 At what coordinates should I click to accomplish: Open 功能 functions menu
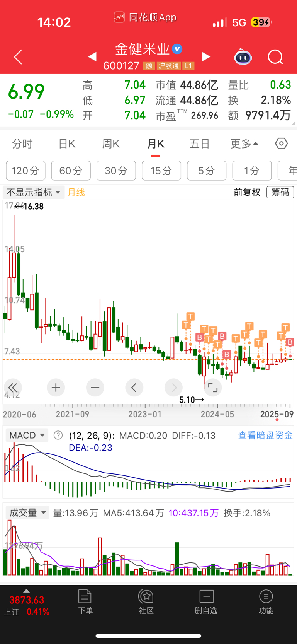(266, 602)
